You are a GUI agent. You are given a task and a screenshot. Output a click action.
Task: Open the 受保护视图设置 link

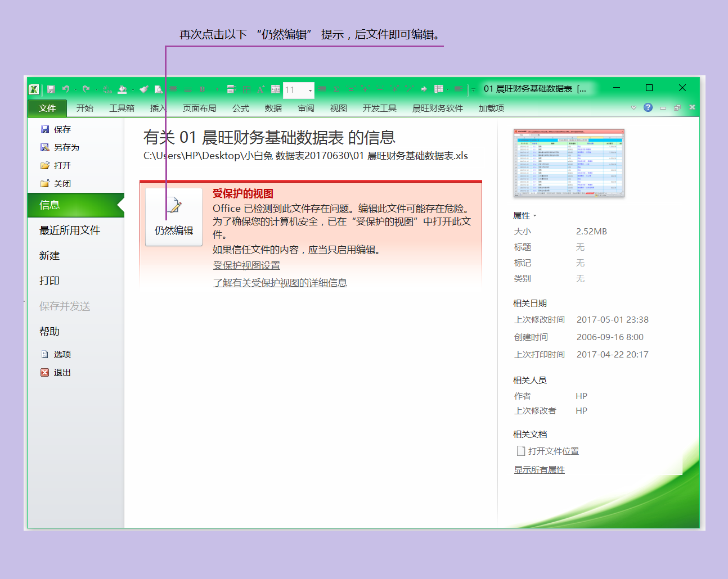(246, 265)
